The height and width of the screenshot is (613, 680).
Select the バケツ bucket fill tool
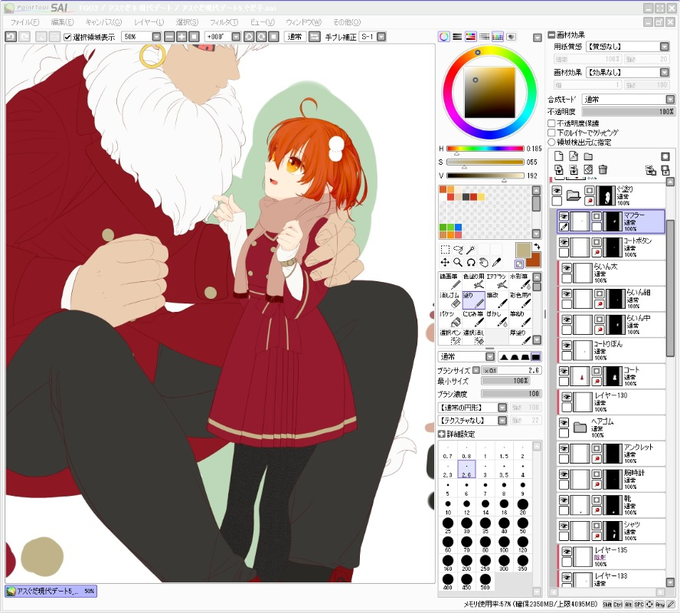tap(450, 319)
